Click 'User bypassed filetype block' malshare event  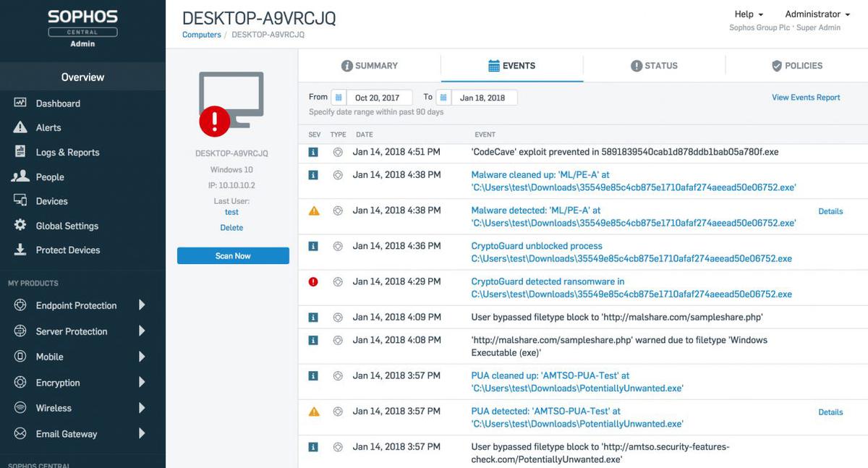[x=617, y=317]
